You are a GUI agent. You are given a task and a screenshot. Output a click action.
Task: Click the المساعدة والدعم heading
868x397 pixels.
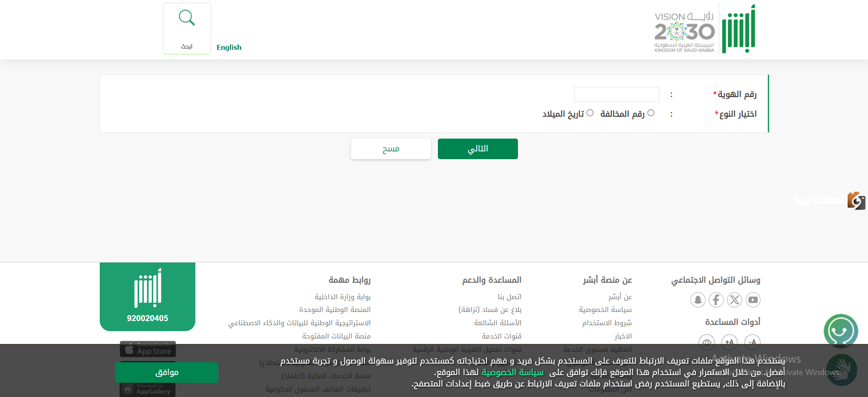coord(492,280)
